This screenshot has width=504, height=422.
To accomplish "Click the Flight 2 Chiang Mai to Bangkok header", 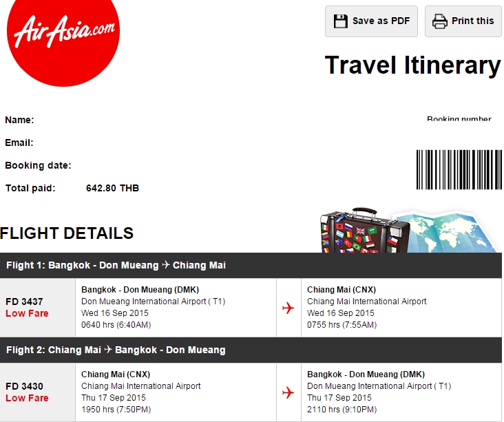I will pos(116,350).
